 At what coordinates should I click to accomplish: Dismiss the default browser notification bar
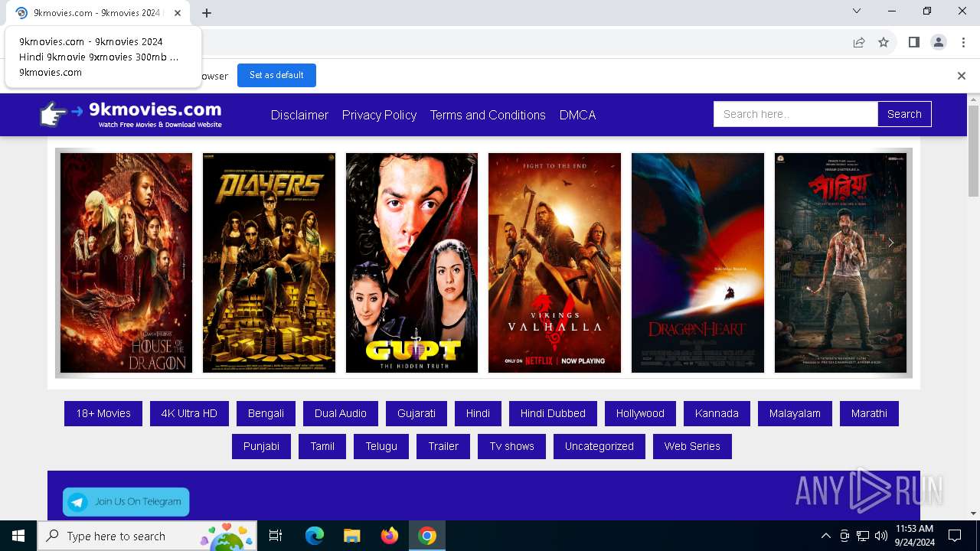click(962, 76)
